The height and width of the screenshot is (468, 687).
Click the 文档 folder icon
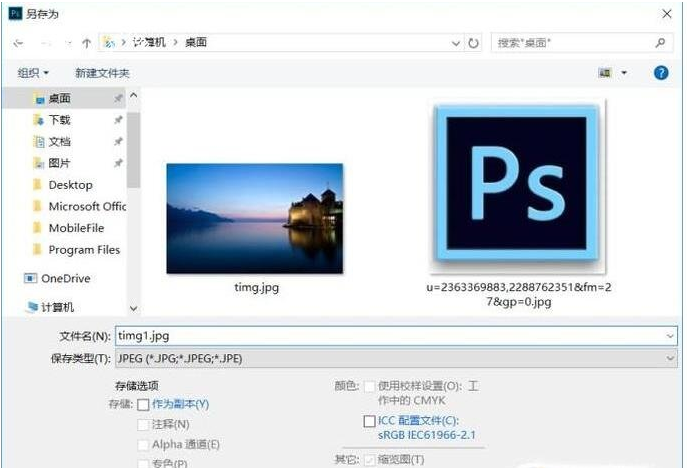(39, 142)
